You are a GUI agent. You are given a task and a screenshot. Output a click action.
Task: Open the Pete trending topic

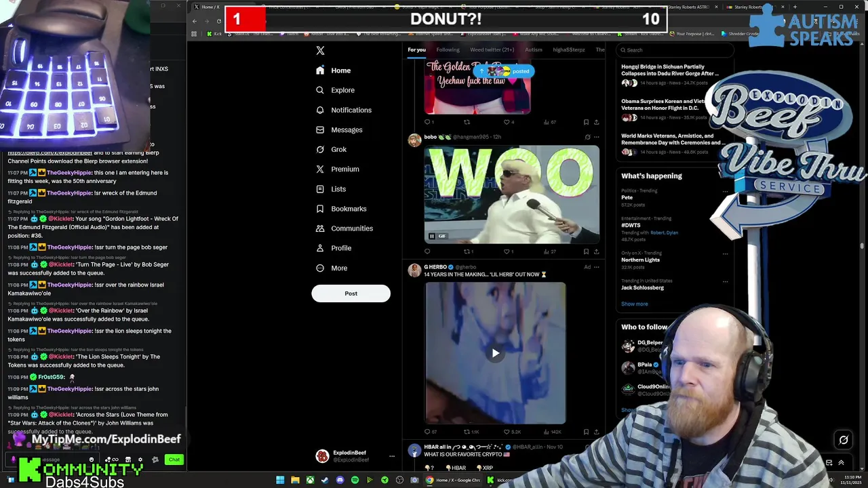627,197
